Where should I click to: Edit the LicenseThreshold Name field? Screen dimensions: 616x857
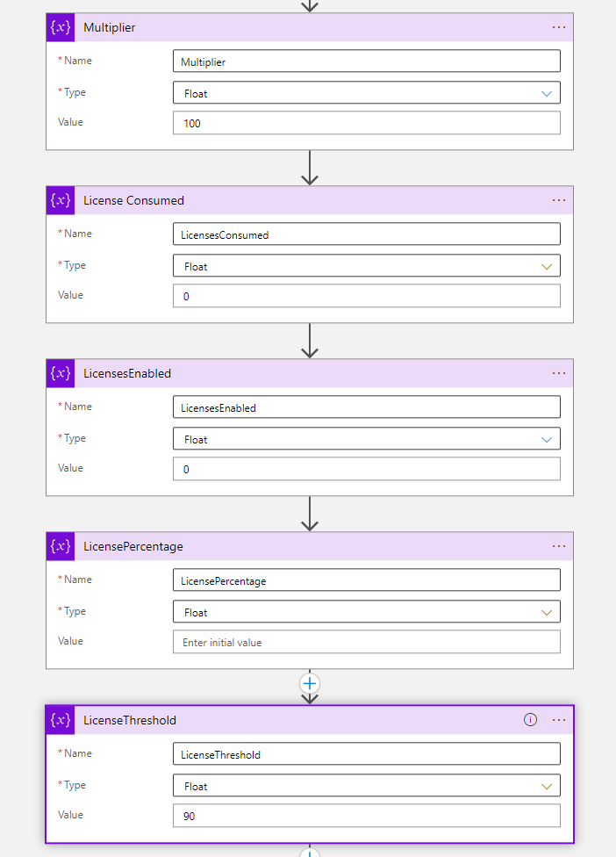pos(367,753)
